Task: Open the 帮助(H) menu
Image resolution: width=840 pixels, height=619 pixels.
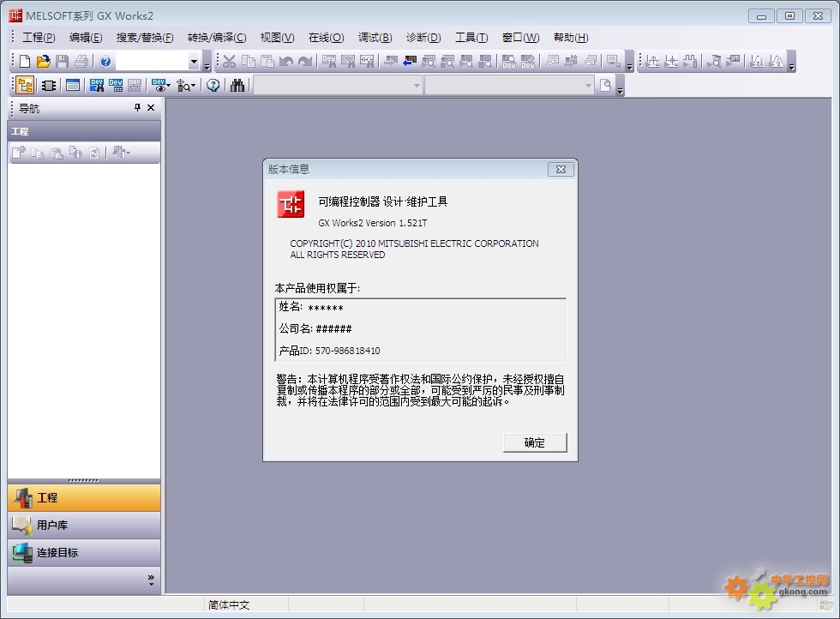Action: 571,38
